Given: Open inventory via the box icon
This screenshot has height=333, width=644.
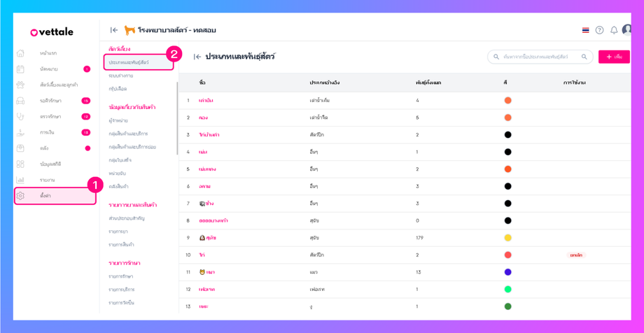Looking at the screenshot, I should (20, 148).
